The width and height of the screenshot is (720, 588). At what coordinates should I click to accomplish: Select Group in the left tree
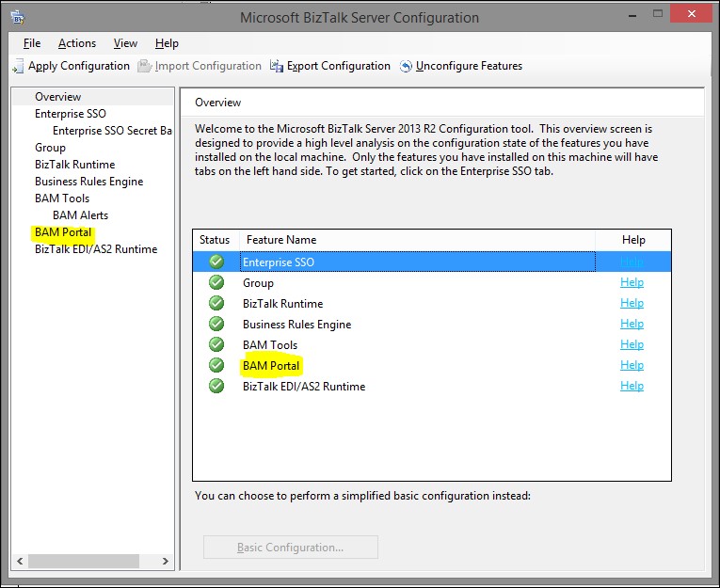50,148
